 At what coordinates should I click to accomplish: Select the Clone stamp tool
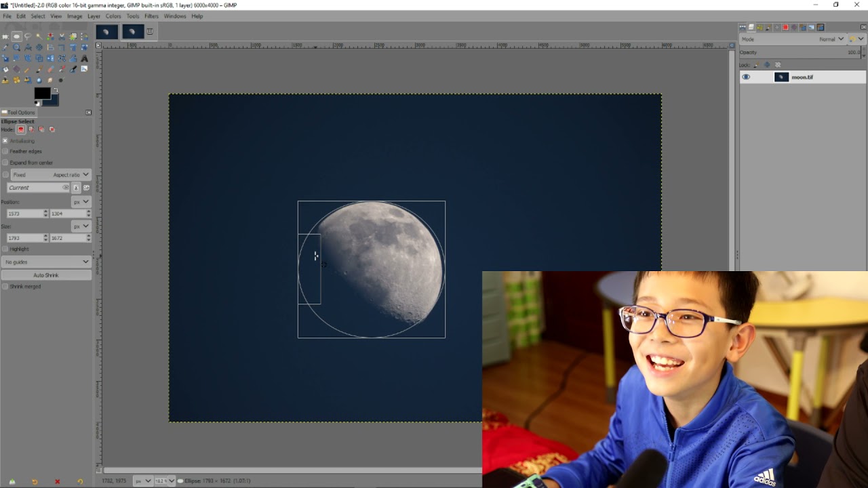coord(5,80)
